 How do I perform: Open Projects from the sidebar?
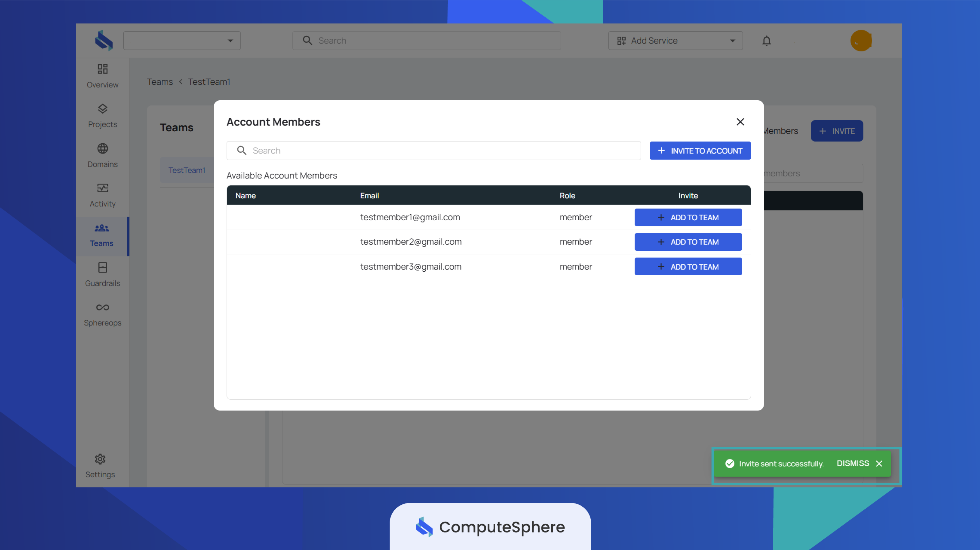(x=102, y=116)
